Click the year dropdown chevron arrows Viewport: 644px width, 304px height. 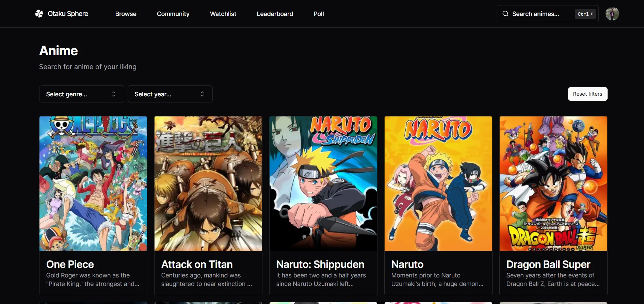point(202,94)
